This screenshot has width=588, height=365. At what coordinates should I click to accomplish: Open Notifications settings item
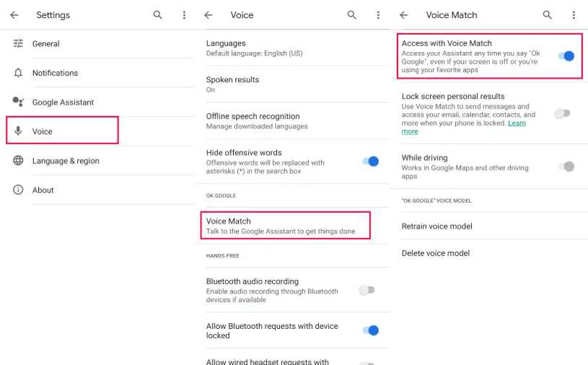click(55, 73)
